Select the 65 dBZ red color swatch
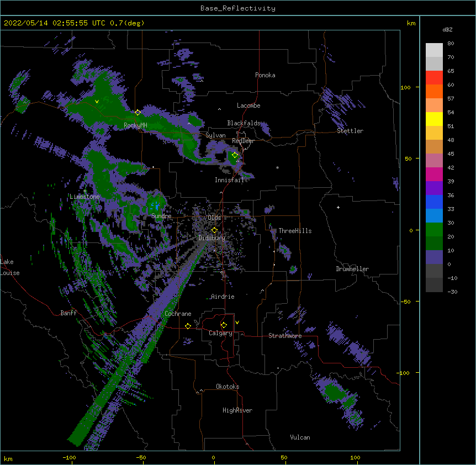Image resolution: width=476 pixels, height=465 pixels. (x=434, y=77)
